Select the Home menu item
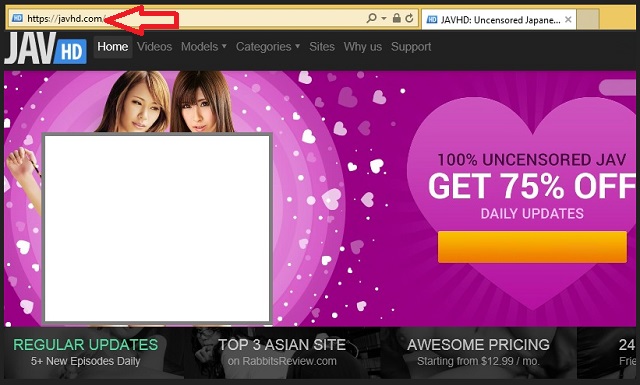The image size is (640, 385). click(113, 47)
